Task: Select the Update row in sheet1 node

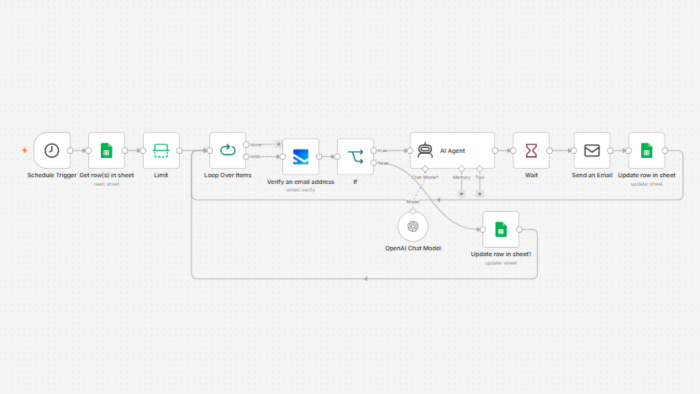Action: pos(501,229)
